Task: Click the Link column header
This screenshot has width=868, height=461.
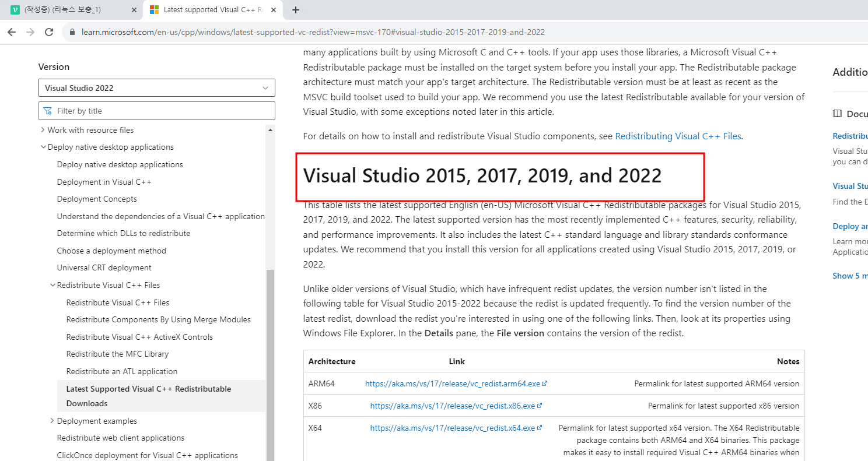Action: click(457, 361)
